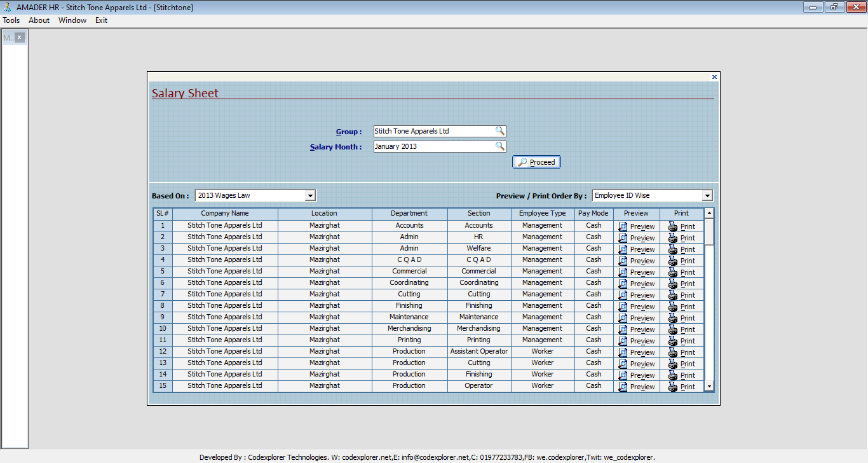Viewport: 868px width, 463px height.
Task: Print the Printing department salary sheet
Action: coord(682,341)
